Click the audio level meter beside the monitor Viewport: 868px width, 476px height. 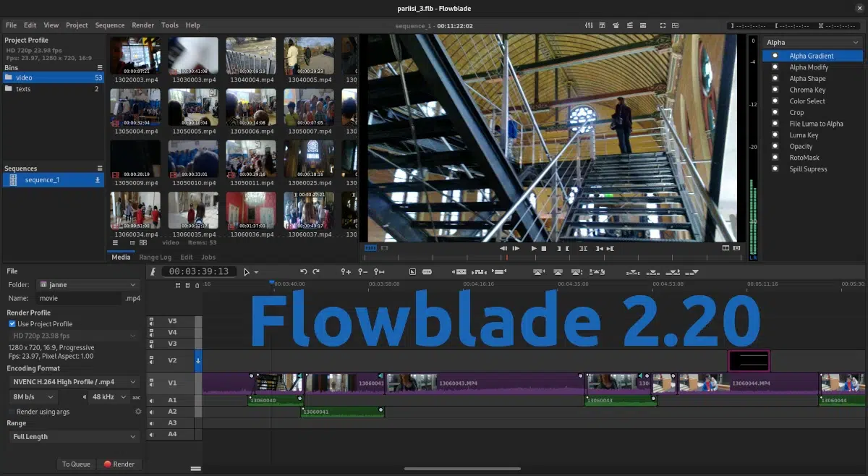(755, 137)
